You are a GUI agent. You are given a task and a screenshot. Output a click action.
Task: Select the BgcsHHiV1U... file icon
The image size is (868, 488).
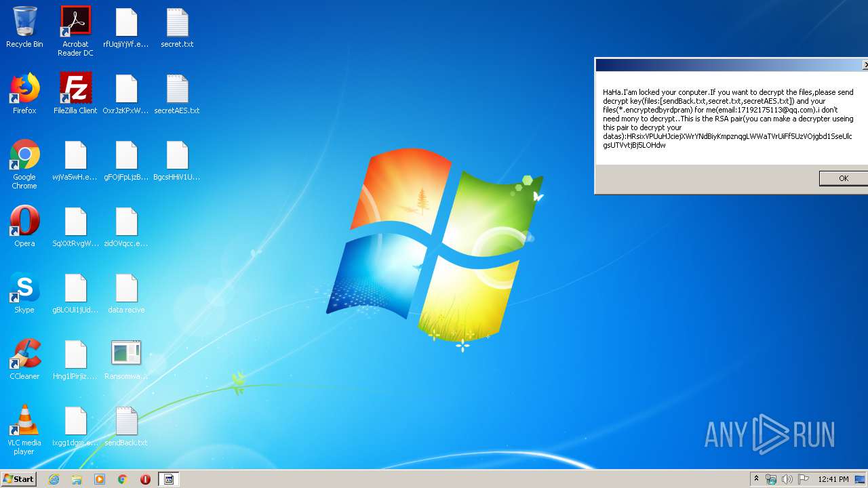point(177,160)
